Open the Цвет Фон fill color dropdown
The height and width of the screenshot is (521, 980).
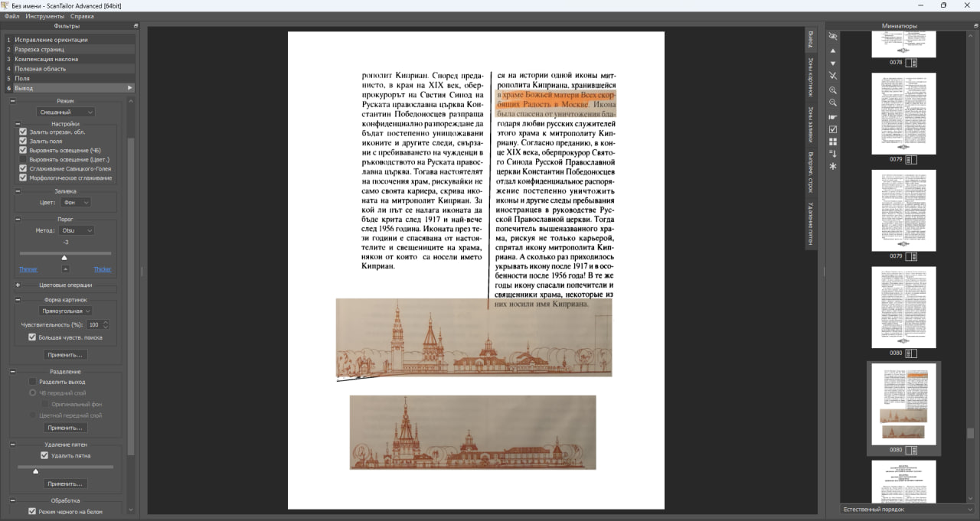(x=76, y=203)
